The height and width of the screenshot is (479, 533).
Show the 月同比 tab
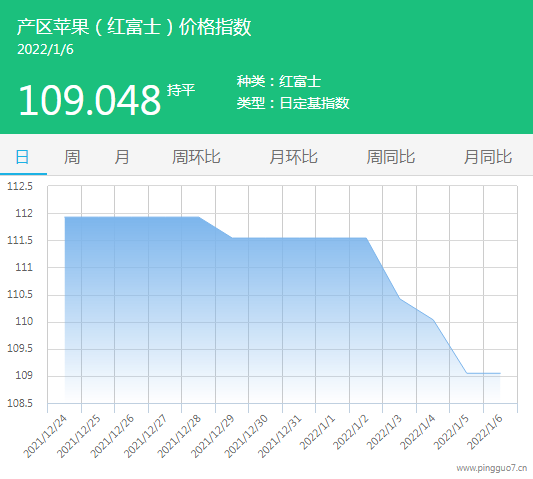coord(488,157)
